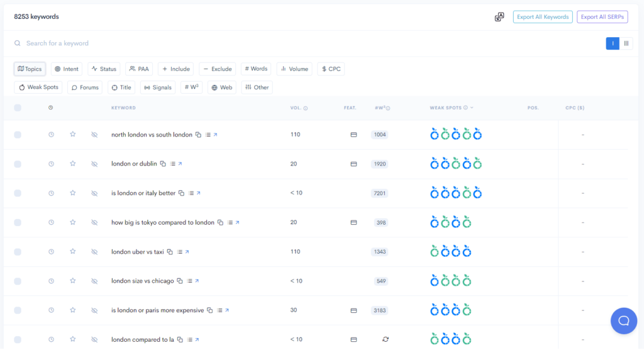Click the '8253 keywords' heading
The height and width of the screenshot is (355, 644).
[x=36, y=17]
